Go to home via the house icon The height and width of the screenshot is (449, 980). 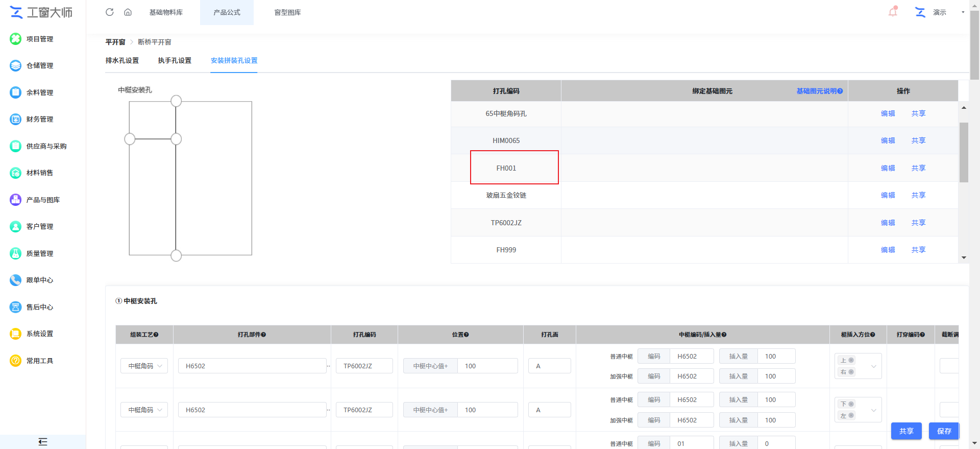[x=128, y=12]
